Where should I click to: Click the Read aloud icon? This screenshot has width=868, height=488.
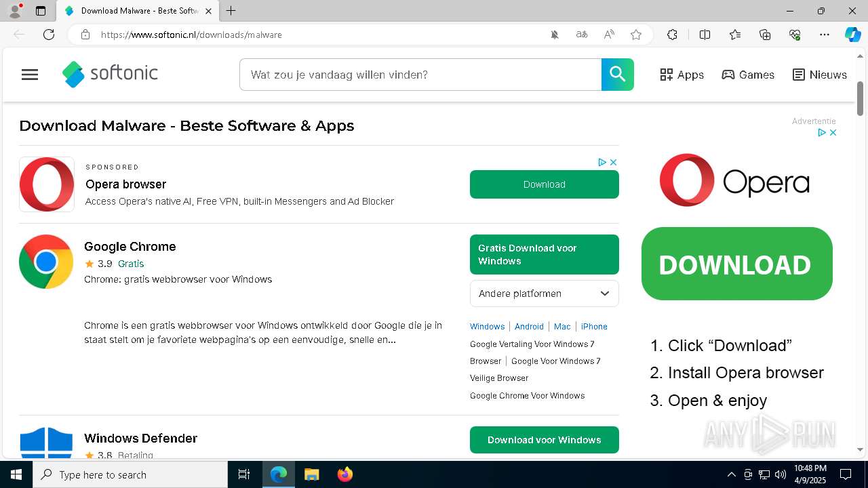609,35
